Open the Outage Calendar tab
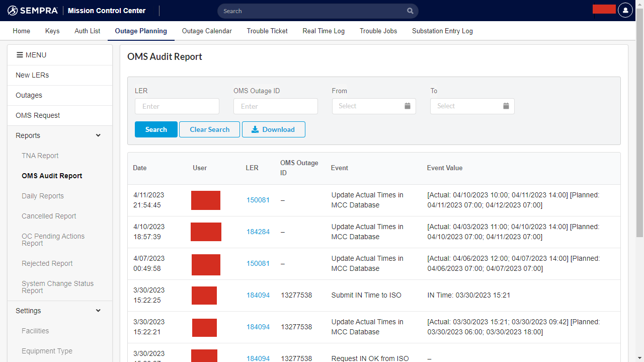 (207, 31)
